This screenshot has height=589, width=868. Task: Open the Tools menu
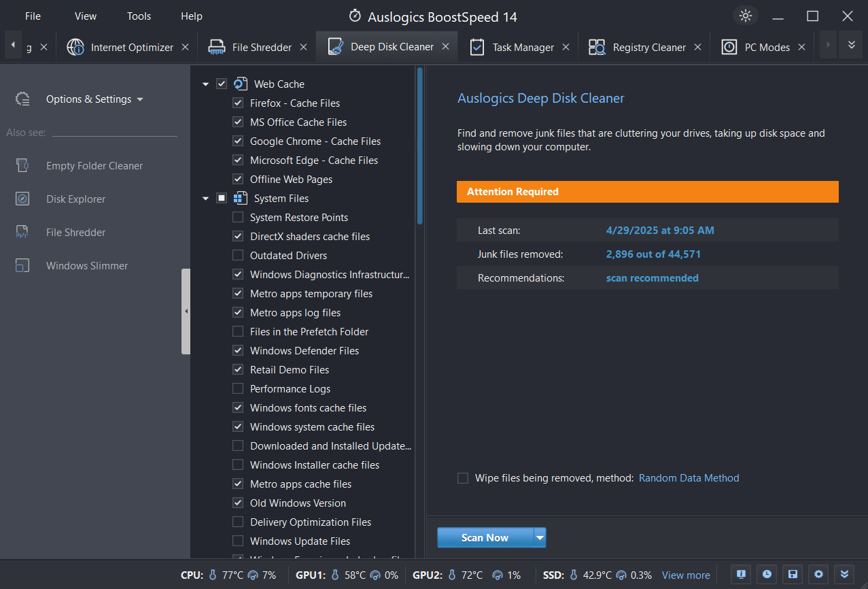click(x=139, y=16)
